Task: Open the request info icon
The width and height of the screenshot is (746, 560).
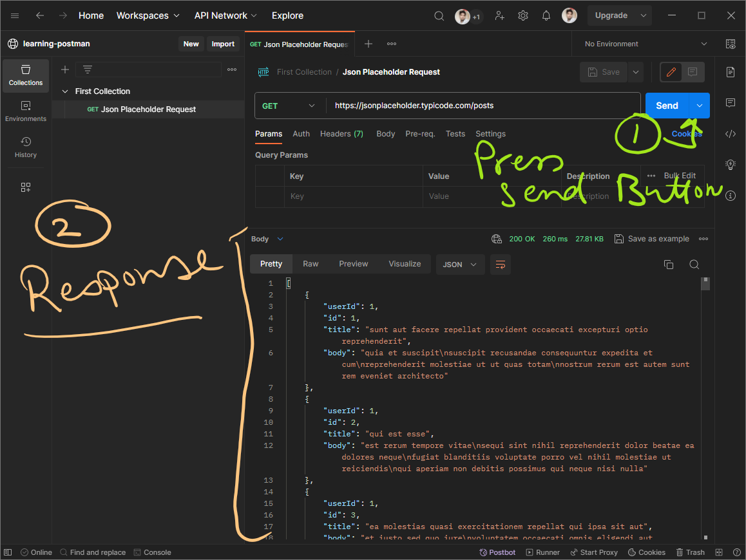Action: tap(731, 196)
